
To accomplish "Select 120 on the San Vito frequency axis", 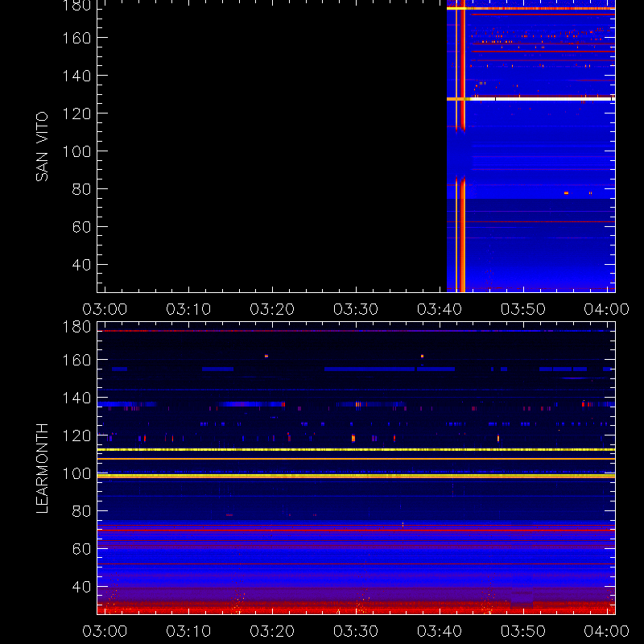I will [76, 114].
